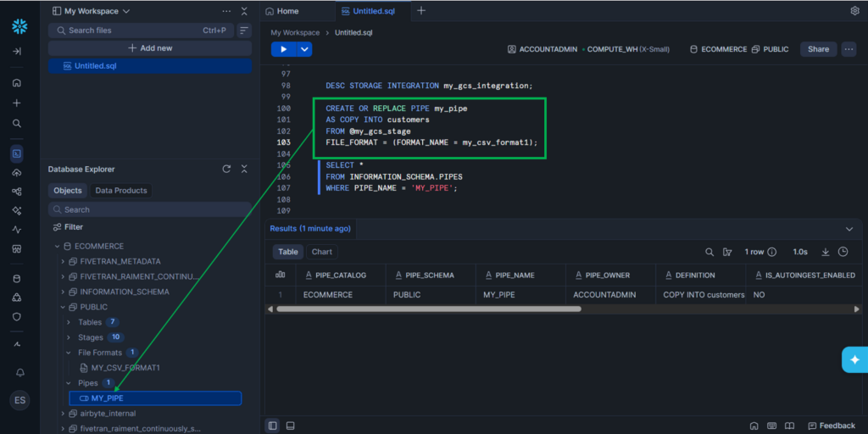Toggle the bottom results panel icon
Screen dimensions: 868x434
(290, 426)
